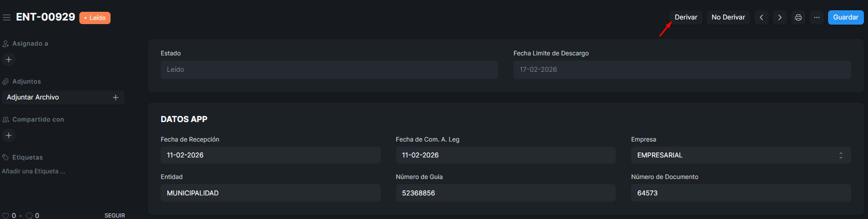Image resolution: width=868 pixels, height=219 pixels.
Task: Click the No Derivar button
Action: pos(728,17)
